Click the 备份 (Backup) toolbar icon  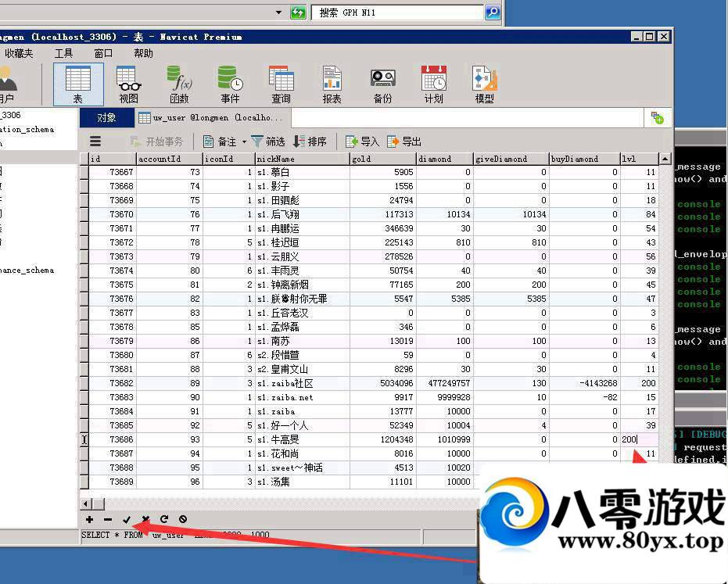(x=382, y=84)
